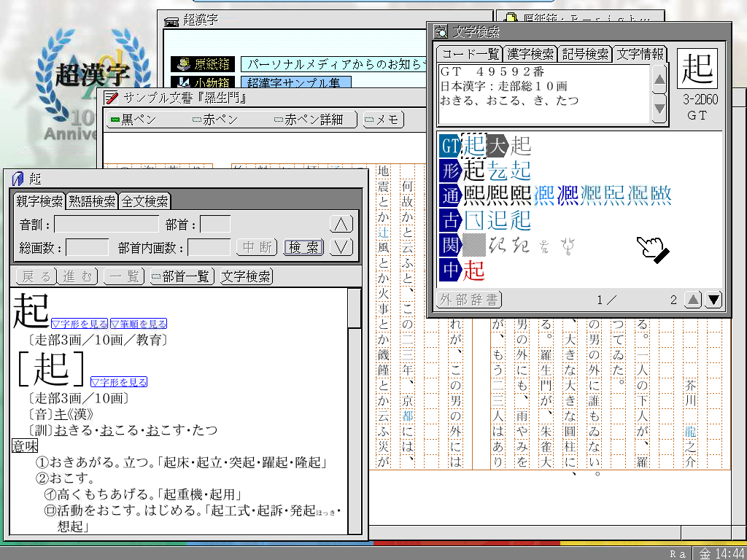Viewport: 747px width, 560px height.
Task: Click the pen icon in the サンプル文書 title bar
Action: tap(112, 97)
